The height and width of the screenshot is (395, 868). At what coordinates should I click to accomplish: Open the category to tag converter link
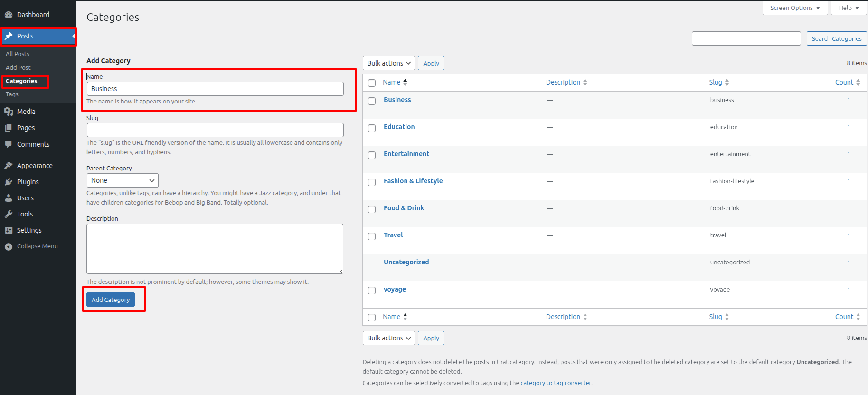(556, 383)
